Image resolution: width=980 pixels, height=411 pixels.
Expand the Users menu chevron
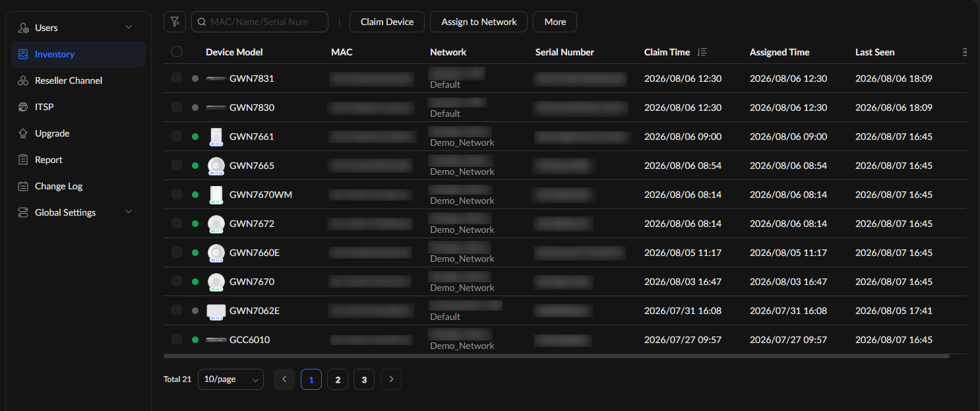pos(129,27)
